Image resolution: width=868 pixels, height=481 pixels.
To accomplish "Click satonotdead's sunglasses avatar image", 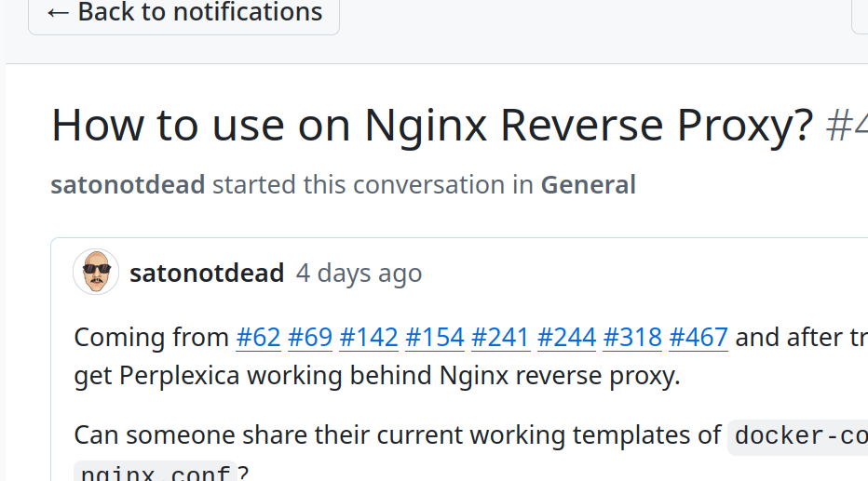I will click(x=96, y=273).
